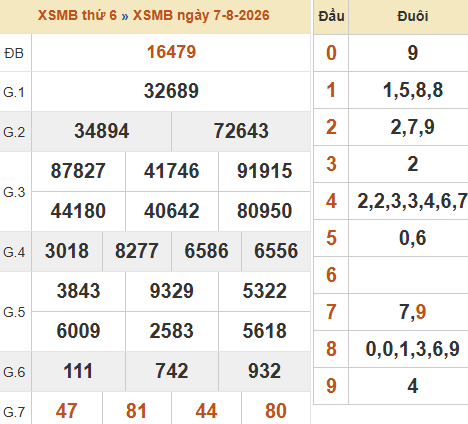Screen dimensions: 468x424
Task: Click the ĐB prize row label
Action: 14,53
